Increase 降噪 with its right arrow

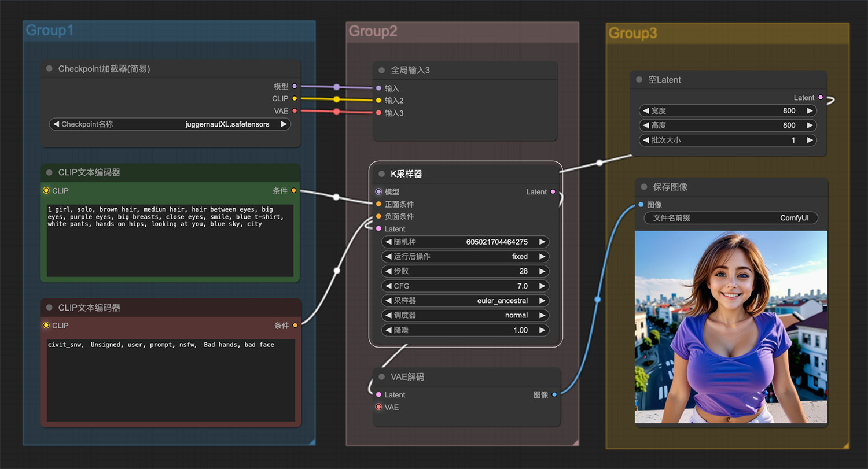542,330
